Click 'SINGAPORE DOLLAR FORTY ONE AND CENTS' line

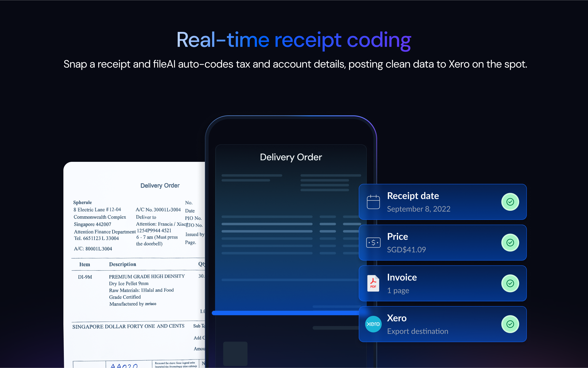128,326
